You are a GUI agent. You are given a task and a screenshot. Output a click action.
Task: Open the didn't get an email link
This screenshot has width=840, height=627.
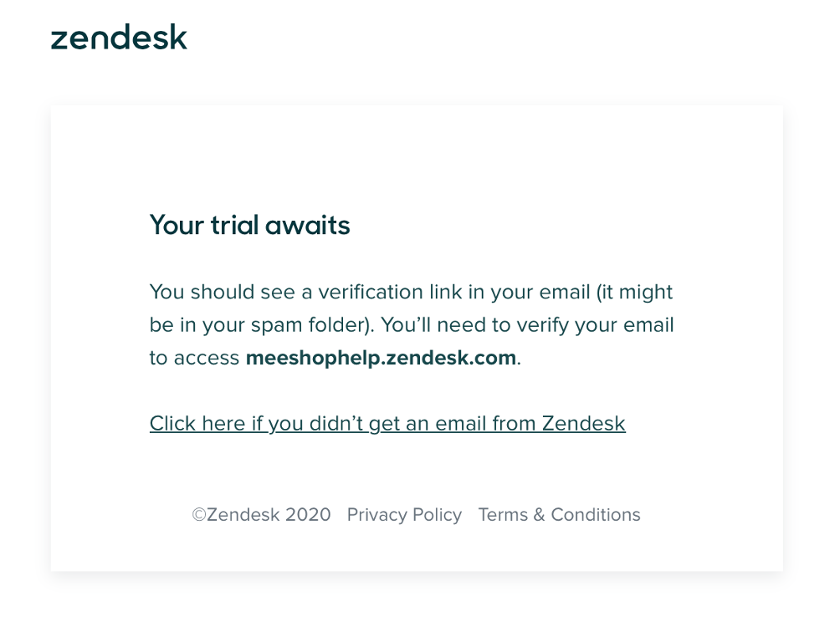[x=387, y=424]
